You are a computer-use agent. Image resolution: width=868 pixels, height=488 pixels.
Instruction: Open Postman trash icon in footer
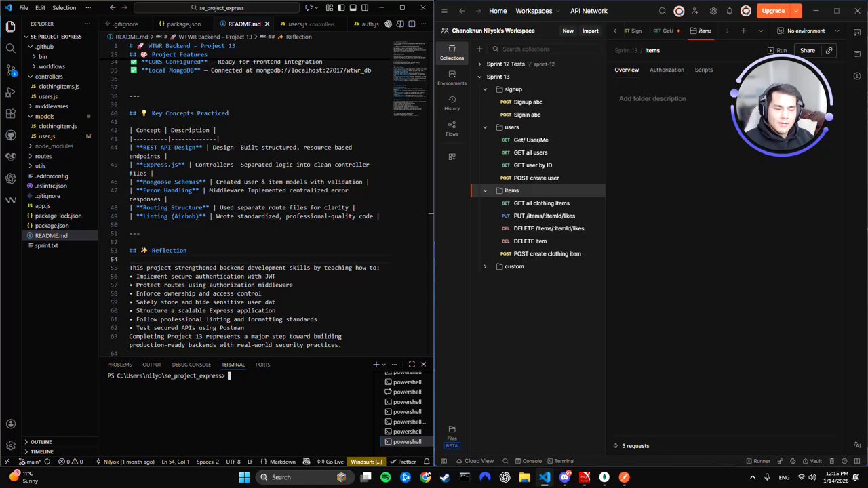831,461
